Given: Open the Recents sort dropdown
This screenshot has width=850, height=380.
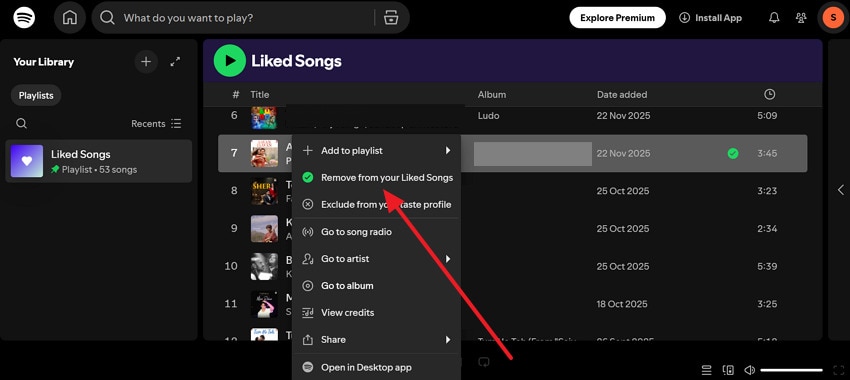Looking at the screenshot, I should tap(157, 124).
